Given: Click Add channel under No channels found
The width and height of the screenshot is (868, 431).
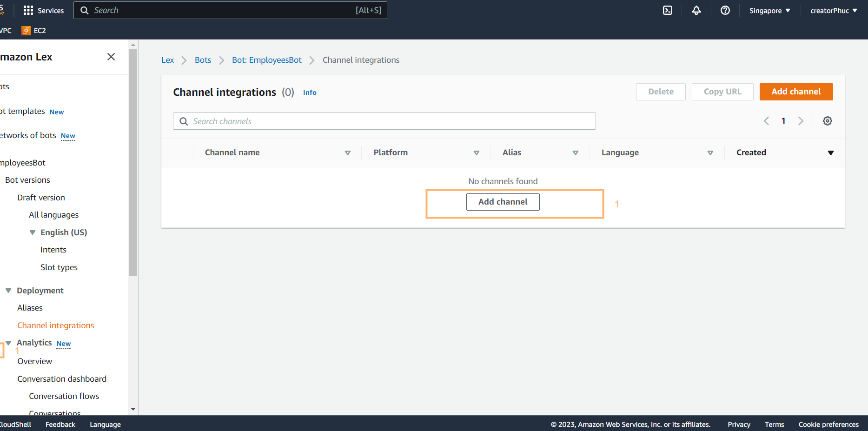Looking at the screenshot, I should 503,202.
